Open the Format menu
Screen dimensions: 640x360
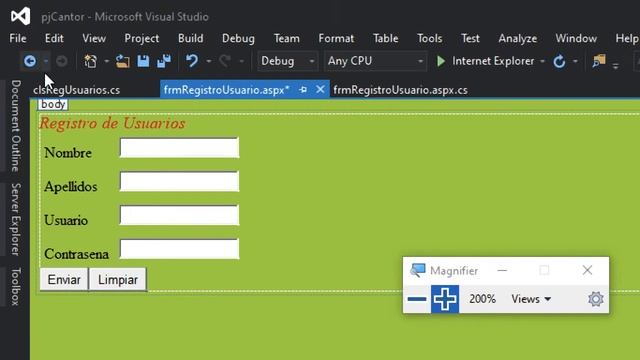tap(336, 38)
